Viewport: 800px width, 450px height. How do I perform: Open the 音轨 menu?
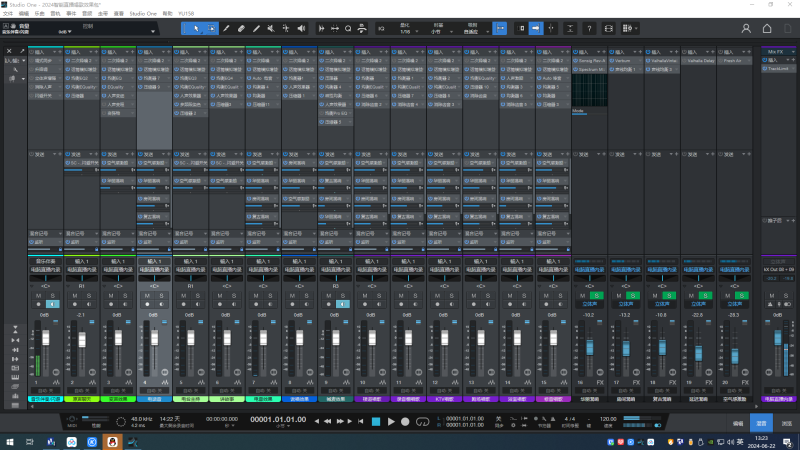click(55, 14)
